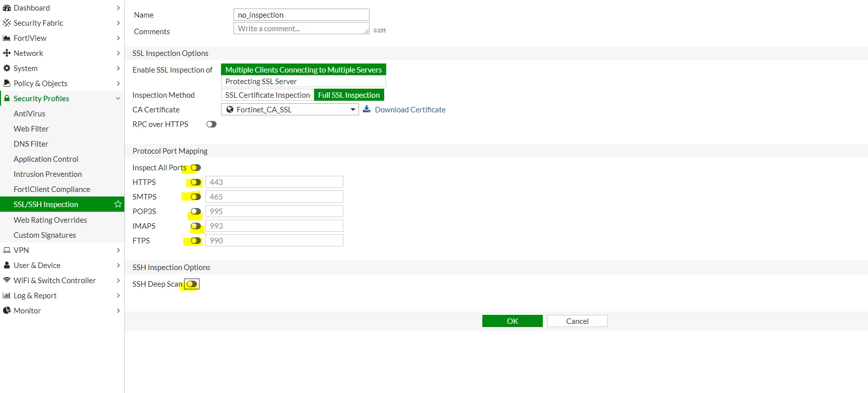868x393 pixels.
Task: Click the download icon beside Download Certificate
Action: pyautogui.click(x=367, y=109)
